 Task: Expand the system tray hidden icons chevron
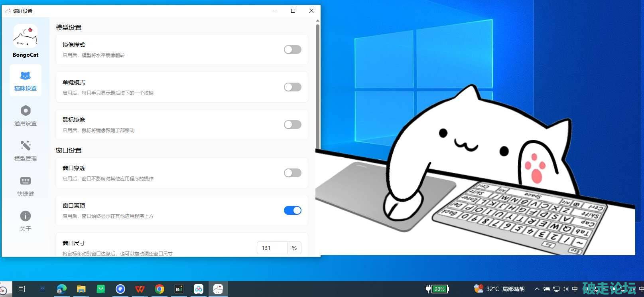pos(537,289)
